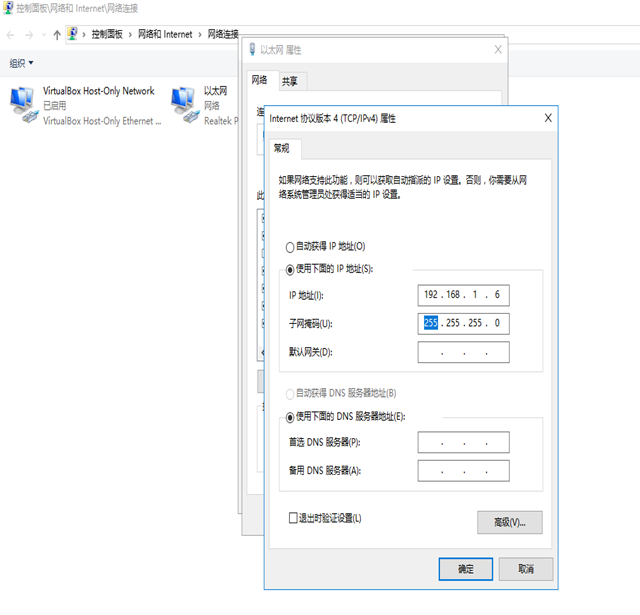Expand the chevron after 网络和 Internet breadcrumb
This screenshot has width=640, height=615.
[x=200, y=35]
